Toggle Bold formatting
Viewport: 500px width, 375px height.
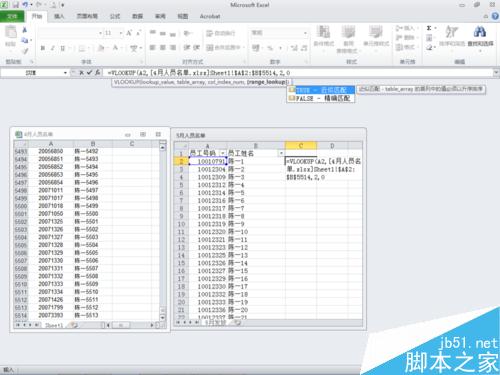point(43,48)
